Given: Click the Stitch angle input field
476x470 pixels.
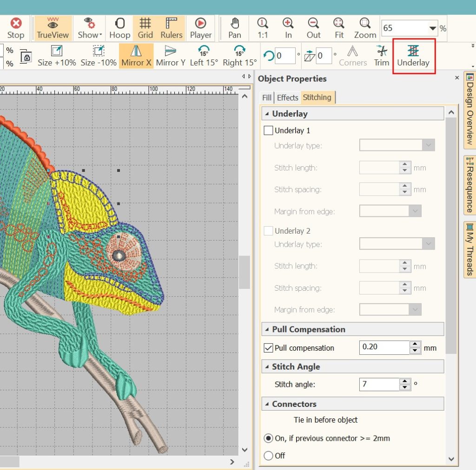Looking at the screenshot, I should click(x=379, y=385).
